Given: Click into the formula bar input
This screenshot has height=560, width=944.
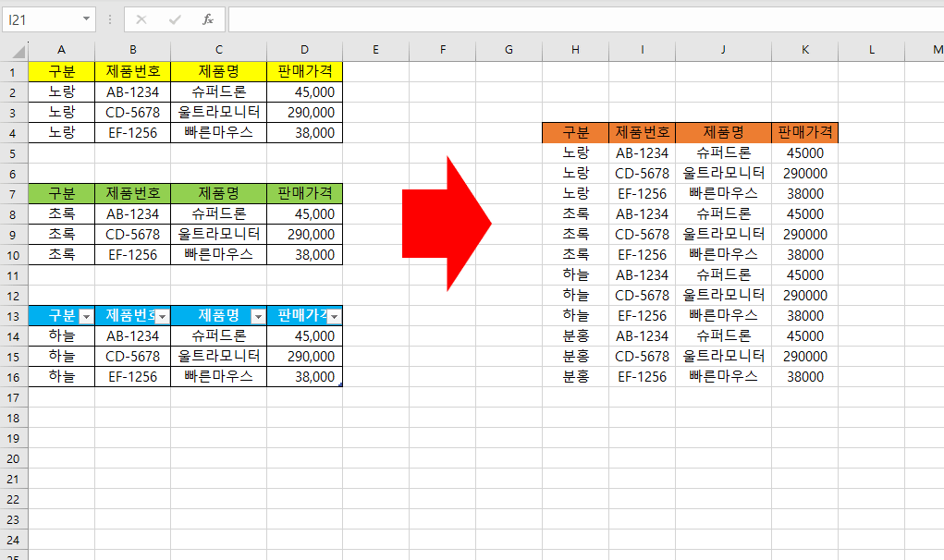Looking at the screenshot, I should (x=586, y=19).
